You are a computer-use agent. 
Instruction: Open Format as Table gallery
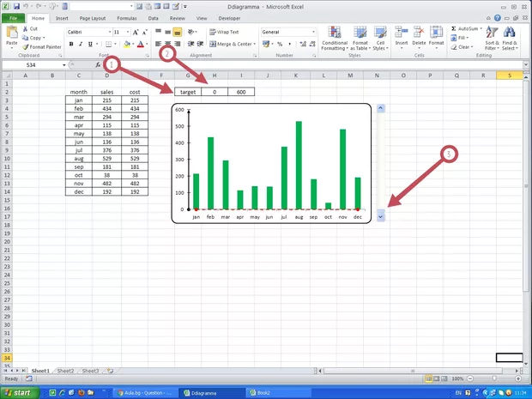click(x=360, y=39)
